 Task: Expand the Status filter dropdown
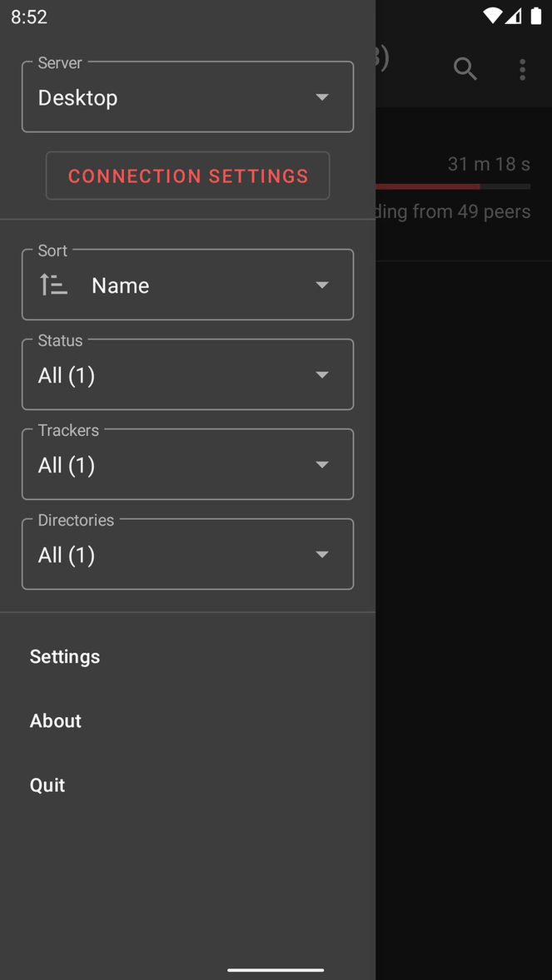click(x=187, y=374)
